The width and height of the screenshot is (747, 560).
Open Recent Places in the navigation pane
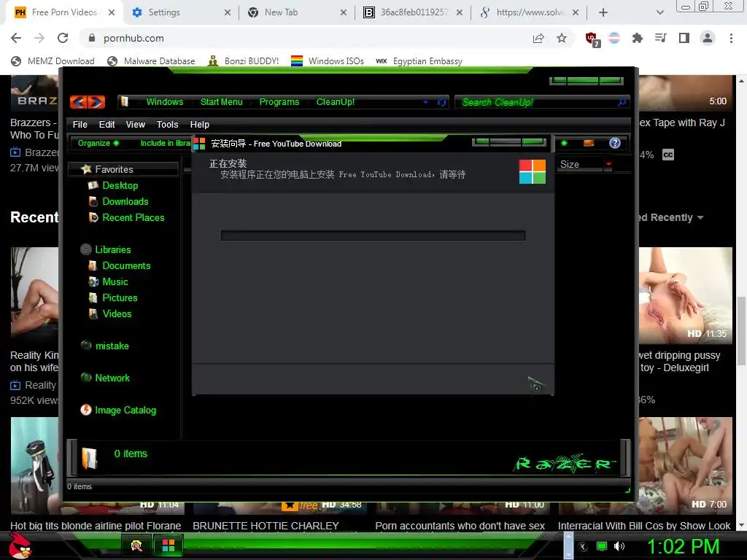[133, 217]
